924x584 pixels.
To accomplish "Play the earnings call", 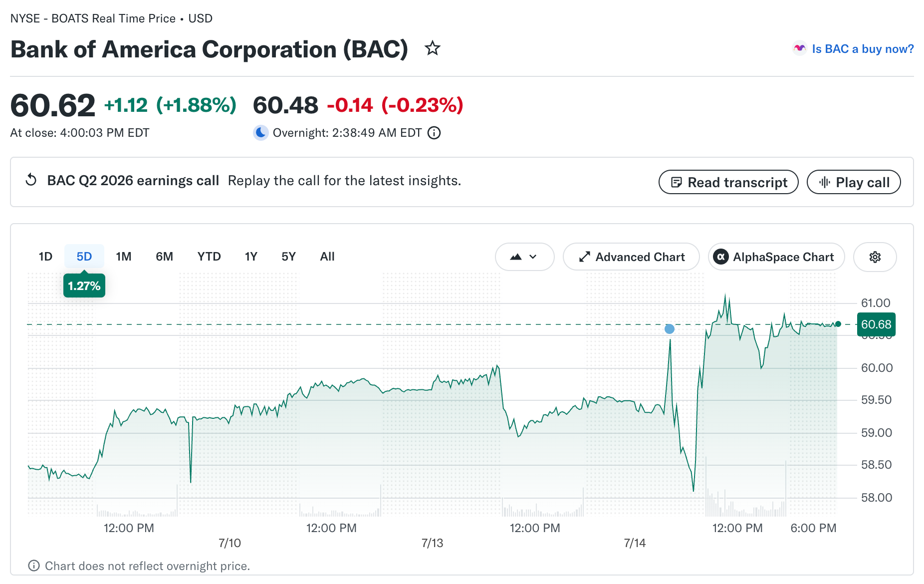I will [854, 182].
